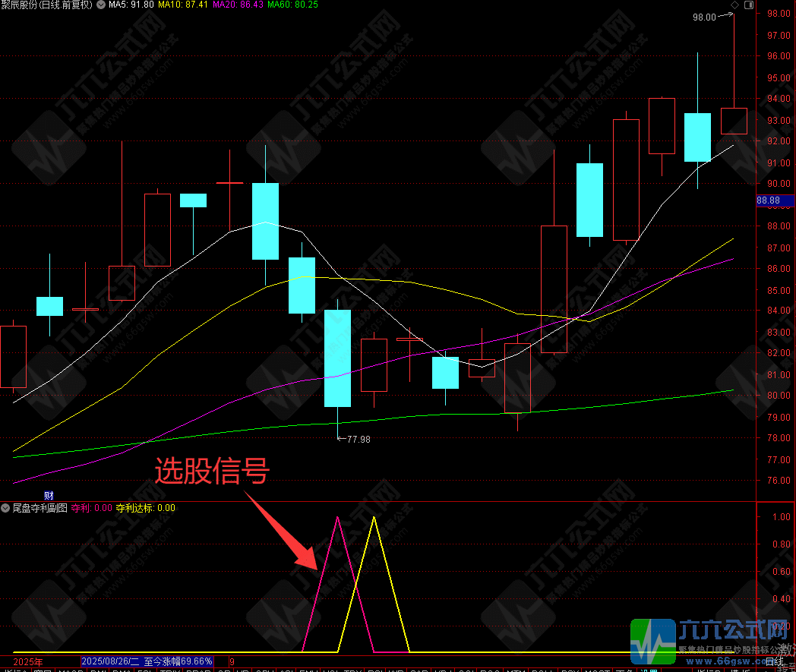Click the 2025/08/26 至今涨幅 date label
The height and width of the screenshot is (672, 796).
pos(147,661)
